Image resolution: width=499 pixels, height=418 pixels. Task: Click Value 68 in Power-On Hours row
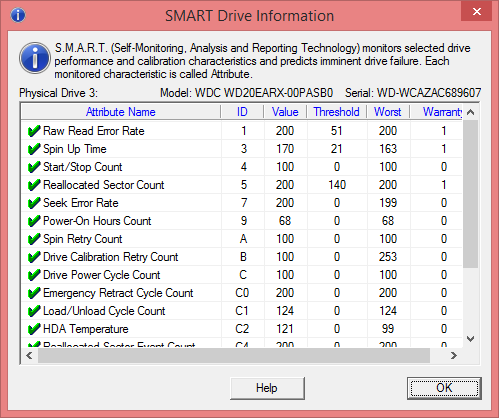285,221
